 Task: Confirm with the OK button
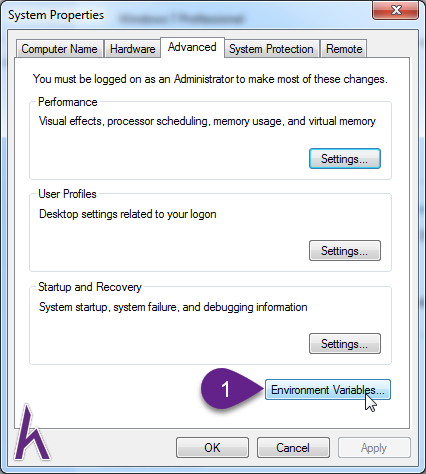[x=212, y=448]
